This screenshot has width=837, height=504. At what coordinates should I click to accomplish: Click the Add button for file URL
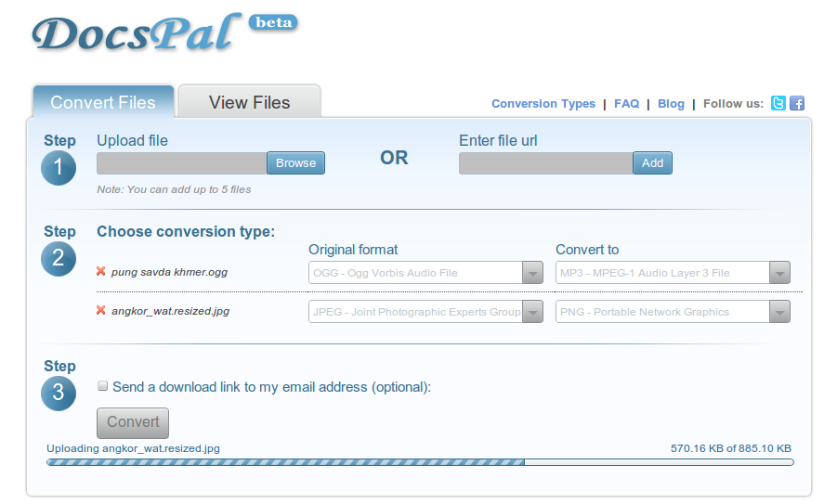pyautogui.click(x=652, y=163)
